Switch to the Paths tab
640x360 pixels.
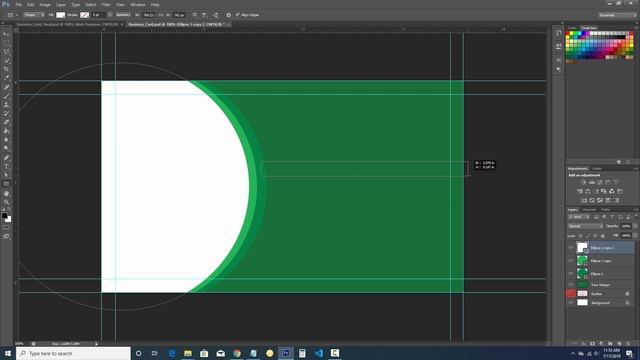[606, 210]
